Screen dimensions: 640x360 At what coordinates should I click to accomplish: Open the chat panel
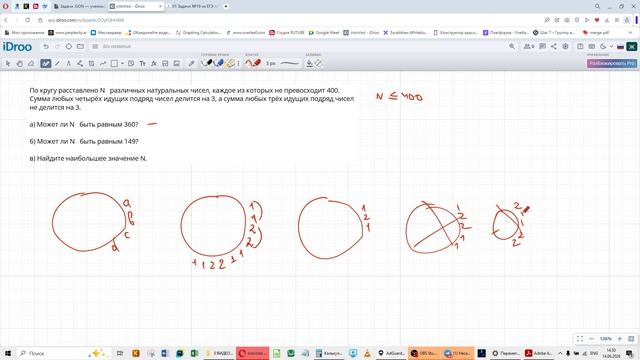pos(542,47)
